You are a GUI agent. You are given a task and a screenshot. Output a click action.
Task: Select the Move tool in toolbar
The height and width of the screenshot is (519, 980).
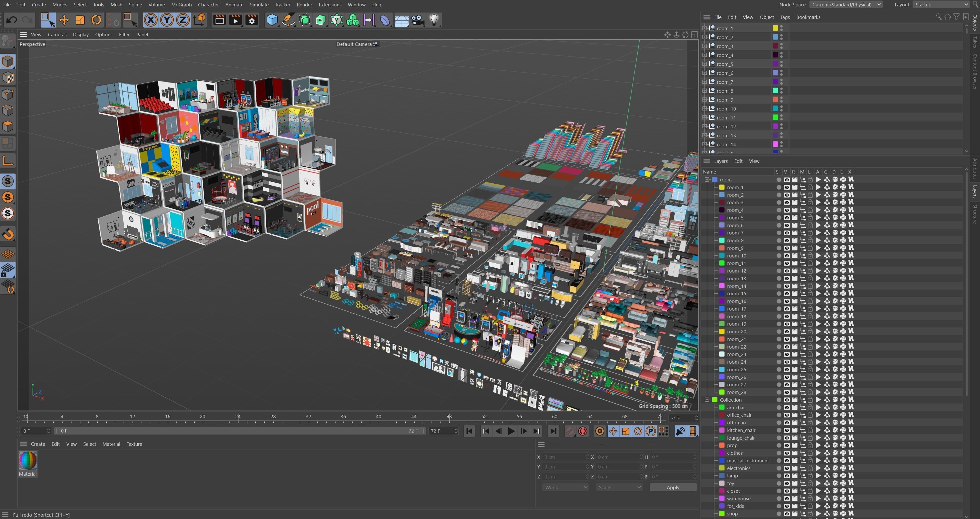(x=64, y=20)
